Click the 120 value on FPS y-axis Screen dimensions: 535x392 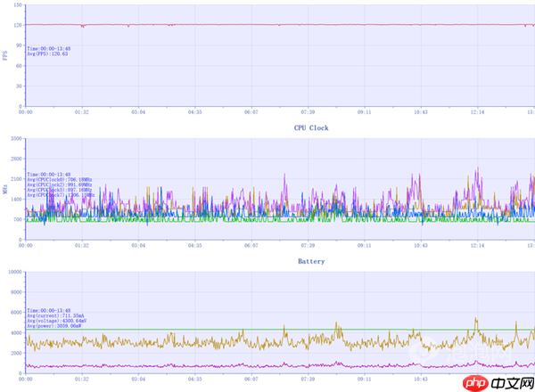[x=17, y=25]
